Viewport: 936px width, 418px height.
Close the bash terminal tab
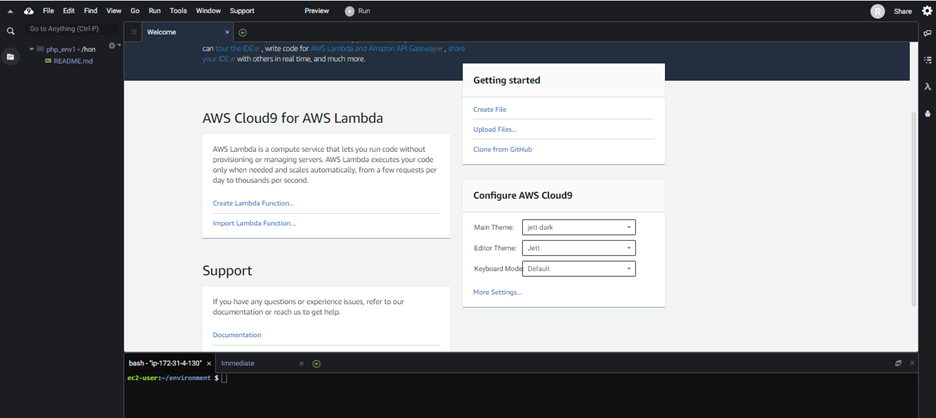(209, 363)
